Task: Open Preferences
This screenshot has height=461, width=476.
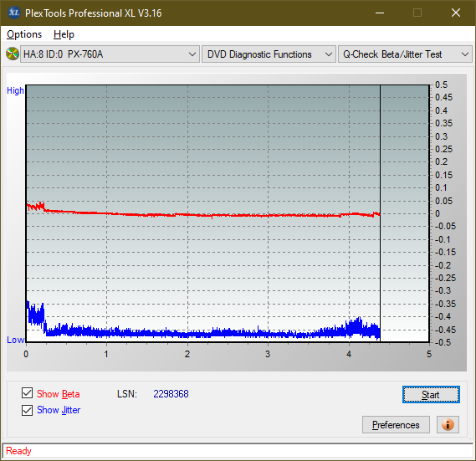Action: tap(396, 424)
